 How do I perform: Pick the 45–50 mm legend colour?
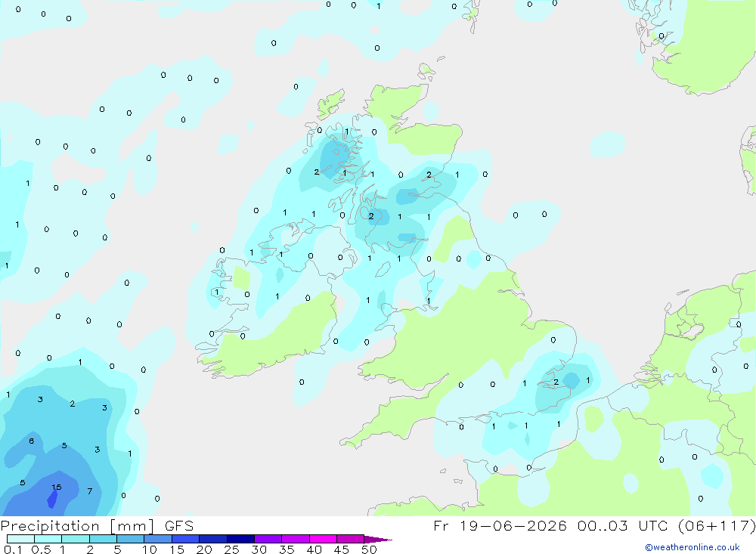(350, 539)
